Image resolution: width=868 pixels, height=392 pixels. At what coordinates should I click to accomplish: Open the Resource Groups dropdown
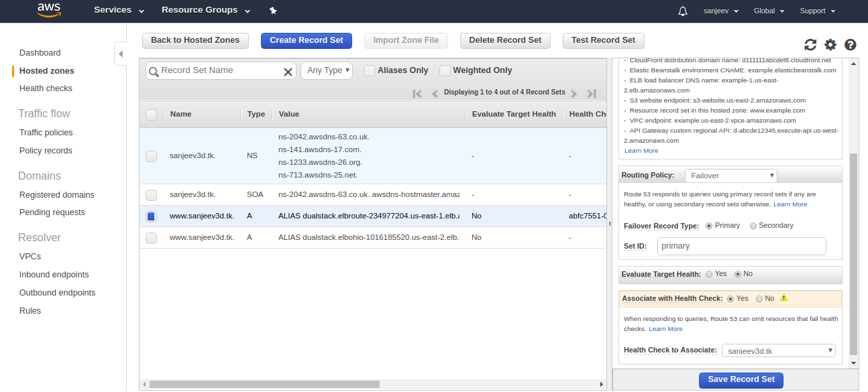pyautogui.click(x=206, y=11)
